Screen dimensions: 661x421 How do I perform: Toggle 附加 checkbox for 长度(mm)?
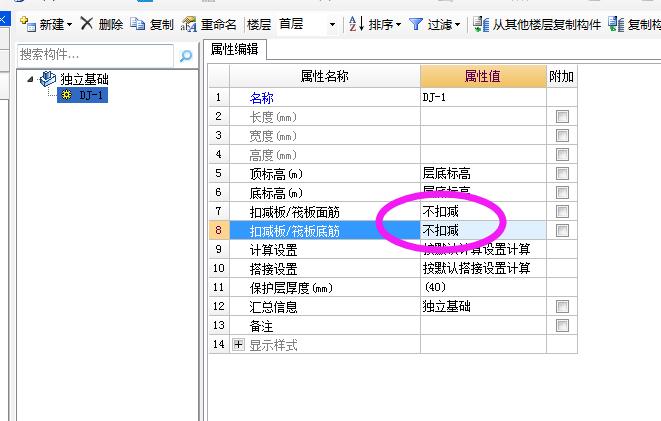562,116
